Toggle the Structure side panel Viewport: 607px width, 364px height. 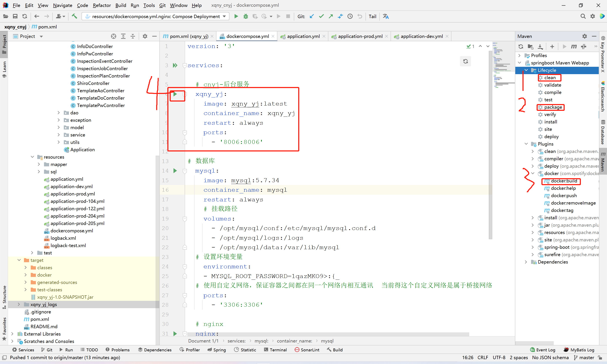4,297
